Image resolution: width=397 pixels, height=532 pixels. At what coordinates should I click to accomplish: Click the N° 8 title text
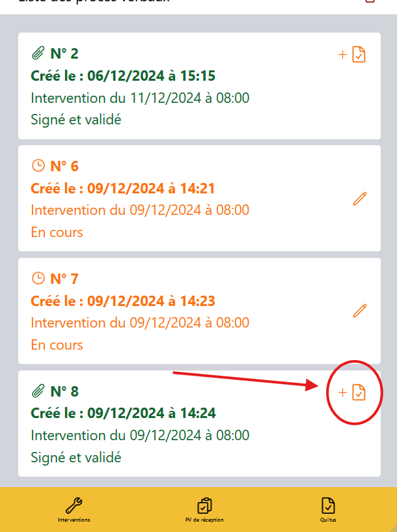(64, 391)
